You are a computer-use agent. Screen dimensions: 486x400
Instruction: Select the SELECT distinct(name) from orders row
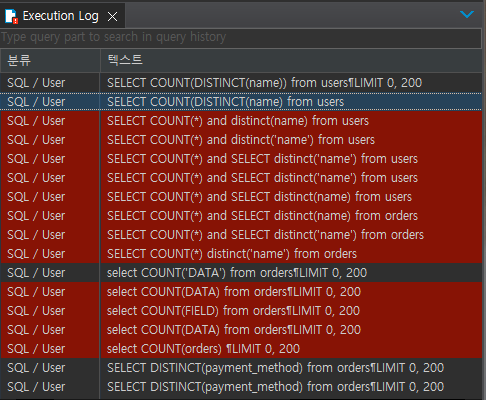241,216
